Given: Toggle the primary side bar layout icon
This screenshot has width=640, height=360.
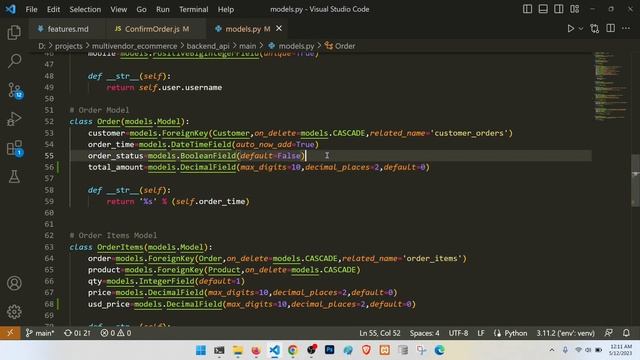Looking at the screenshot, I should 527,9.
